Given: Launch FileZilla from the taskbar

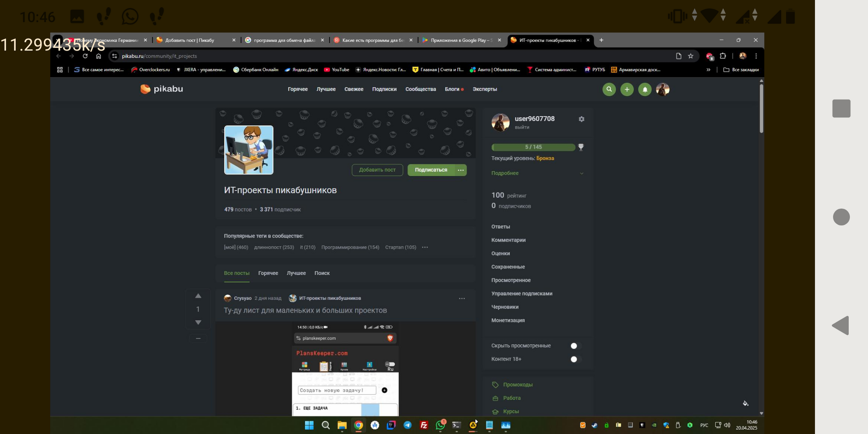Looking at the screenshot, I should point(424,425).
